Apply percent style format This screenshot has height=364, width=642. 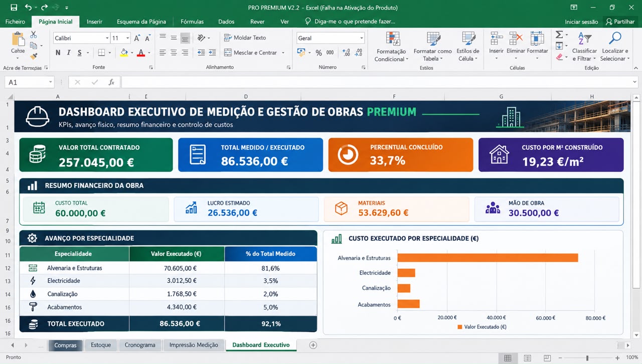tap(319, 53)
